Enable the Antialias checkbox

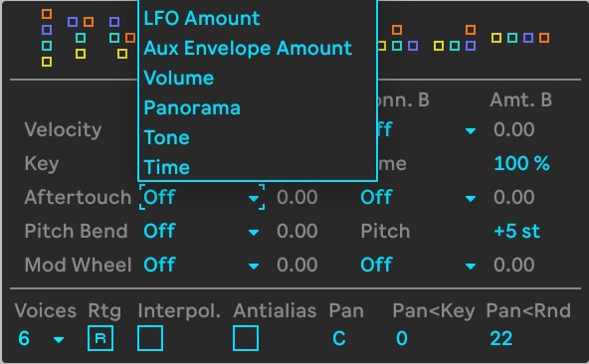pyautogui.click(x=246, y=338)
